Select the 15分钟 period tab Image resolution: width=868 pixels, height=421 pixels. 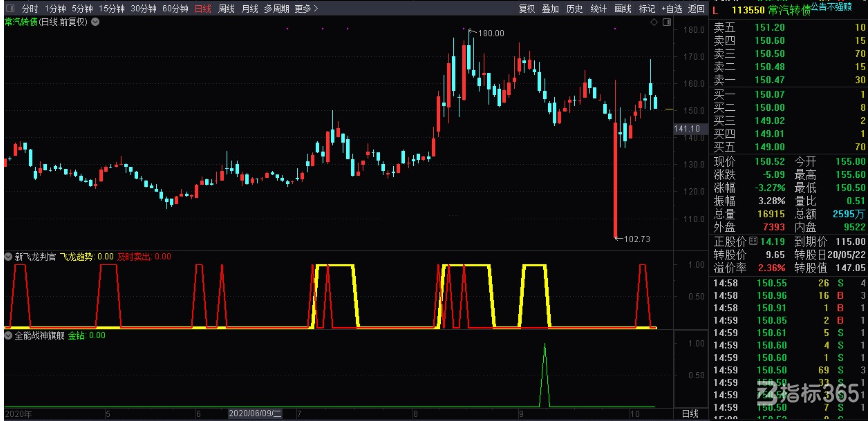coord(111,8)
